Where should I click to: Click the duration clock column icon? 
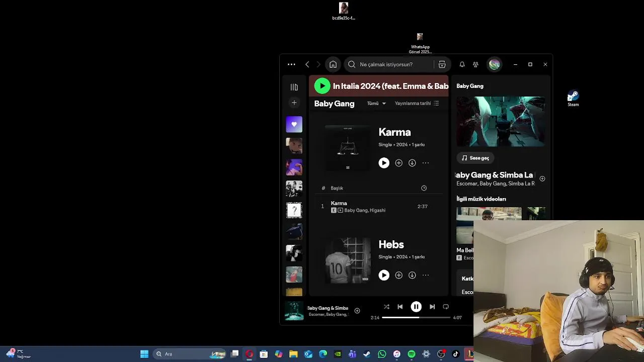(x=424, y=188)
